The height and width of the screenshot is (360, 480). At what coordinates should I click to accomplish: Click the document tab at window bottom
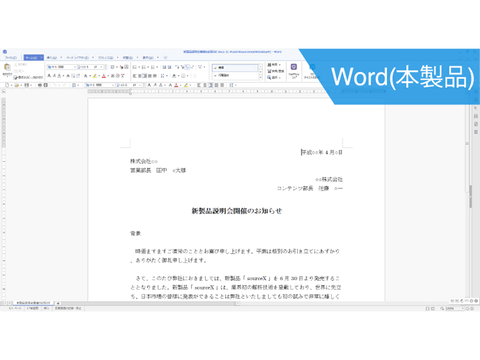coord(34,303)
